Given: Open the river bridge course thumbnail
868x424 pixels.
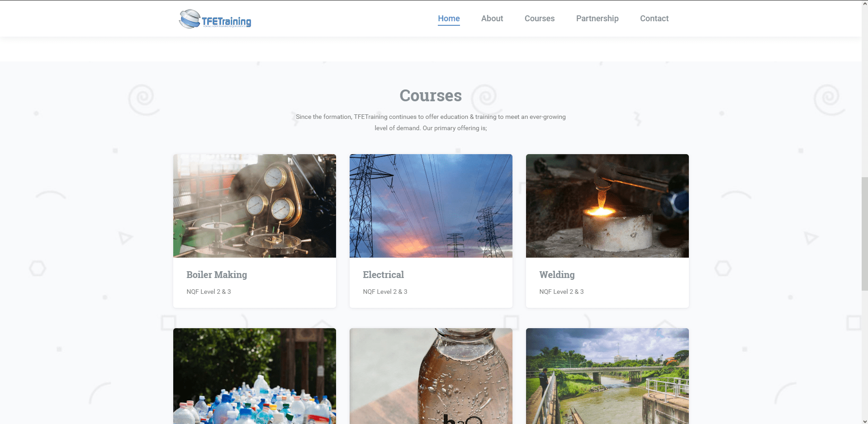Looking at the screenshot, I should click(x=607, y=376).
